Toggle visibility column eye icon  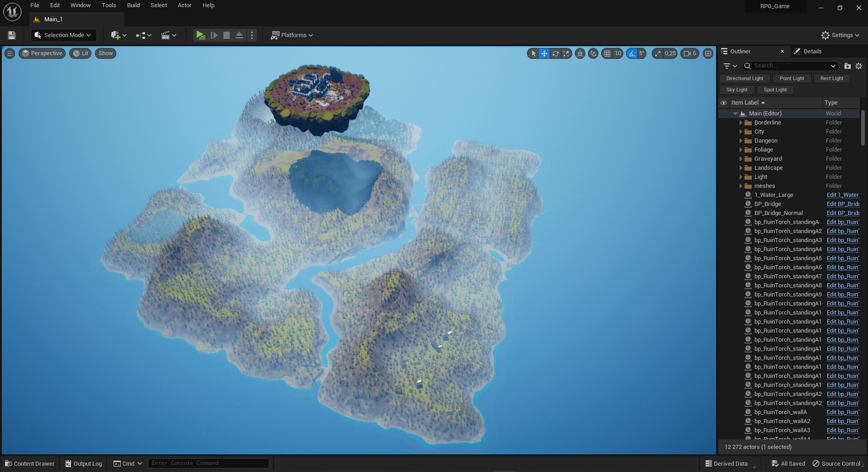(x=724, y=103)
